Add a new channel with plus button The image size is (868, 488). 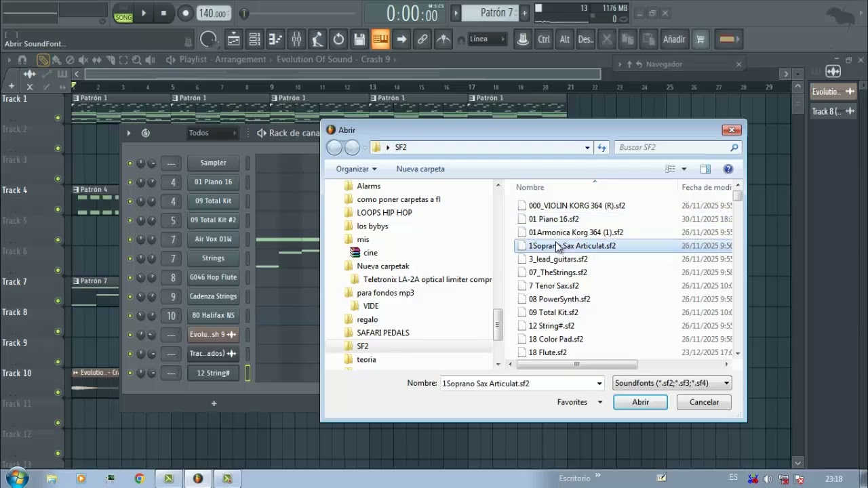[214, 403]
